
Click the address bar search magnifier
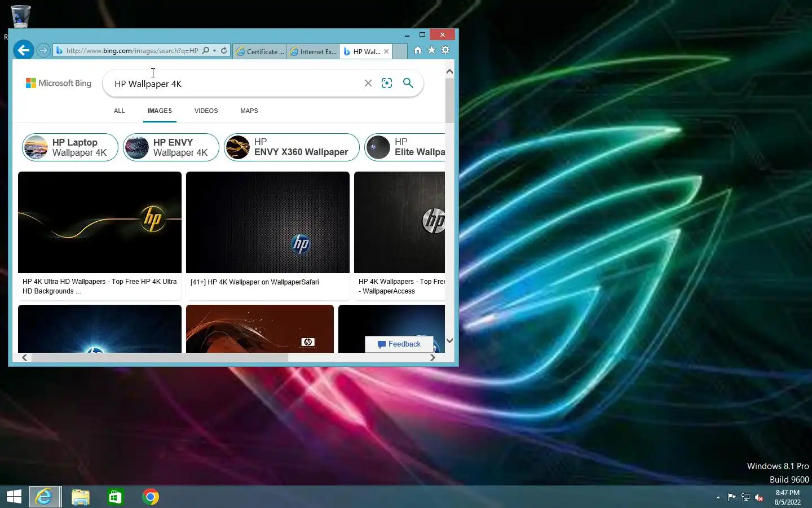(206, 50)
